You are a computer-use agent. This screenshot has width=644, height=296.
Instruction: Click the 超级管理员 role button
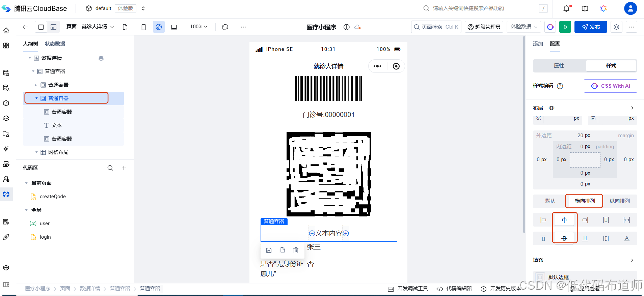click(x=484, y=27)
